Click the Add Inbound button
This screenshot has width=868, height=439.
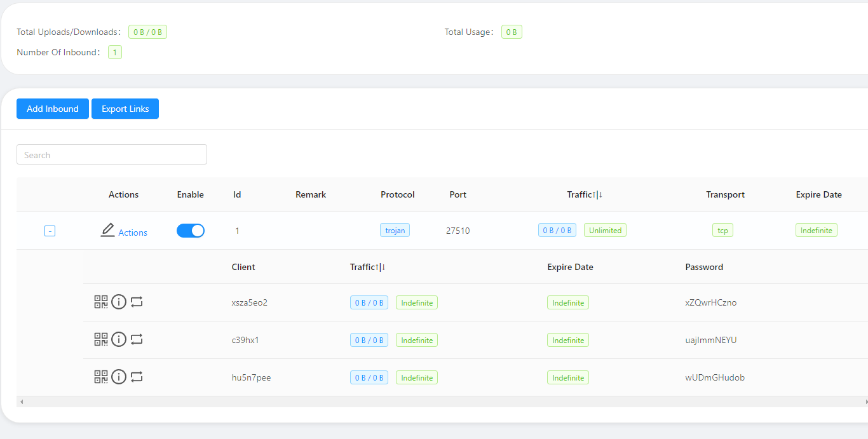click(x=53, y=109)
